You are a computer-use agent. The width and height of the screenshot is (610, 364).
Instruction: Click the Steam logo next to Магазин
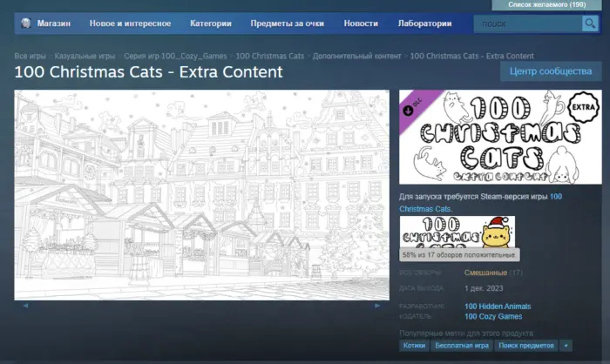pyautogui.click(x=26, y=23)
